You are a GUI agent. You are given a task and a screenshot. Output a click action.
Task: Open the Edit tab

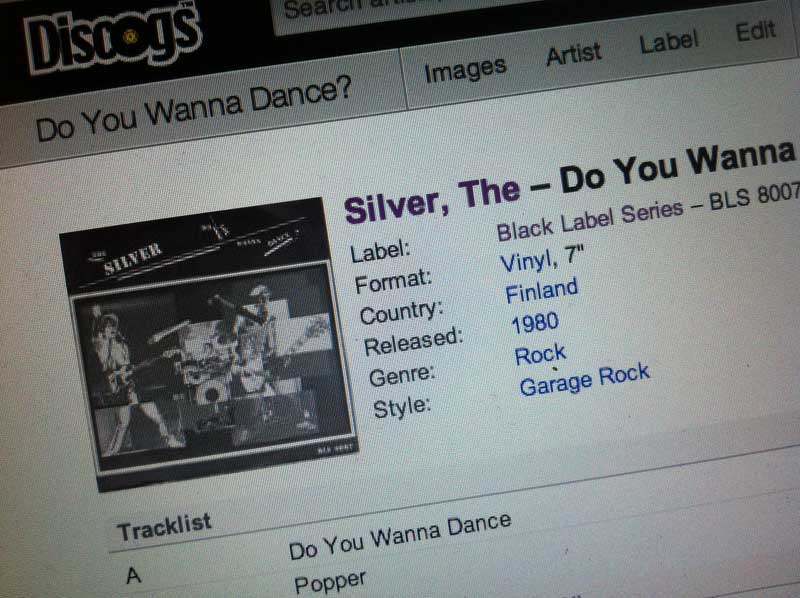click(x=756, y=31)
